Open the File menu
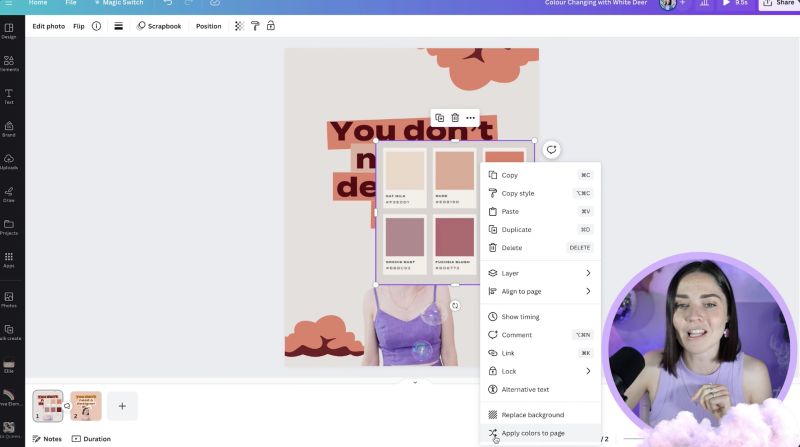This screenshot has width=800, height=447. click(71, 3)
